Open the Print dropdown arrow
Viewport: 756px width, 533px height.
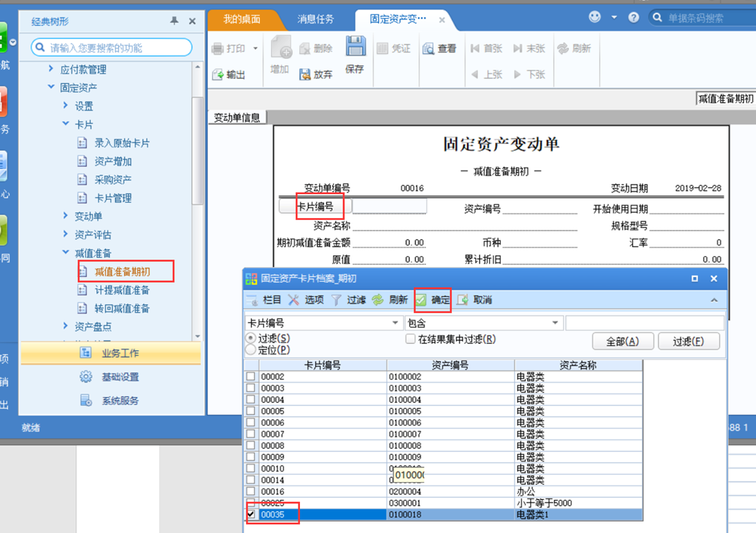pyautogui.click(x=255, y=48)
